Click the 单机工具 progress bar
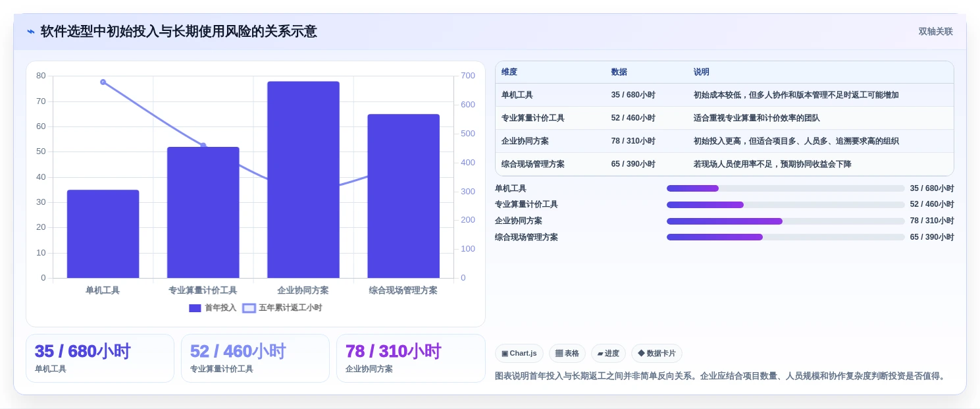980x409 pixels. pos(786,188)
